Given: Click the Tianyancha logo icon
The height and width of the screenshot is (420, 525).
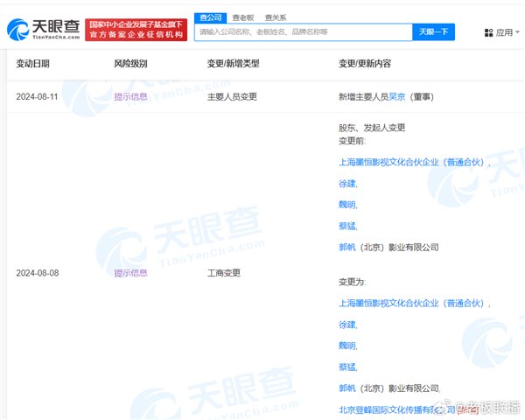Looking at the screenshot, I should 17,30.
